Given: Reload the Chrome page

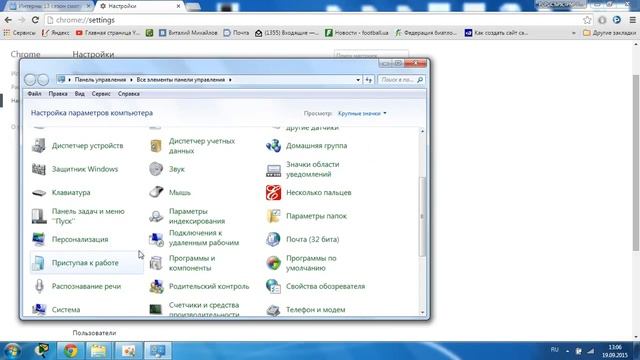Looking at the screenshot, I should pos(35,20).
